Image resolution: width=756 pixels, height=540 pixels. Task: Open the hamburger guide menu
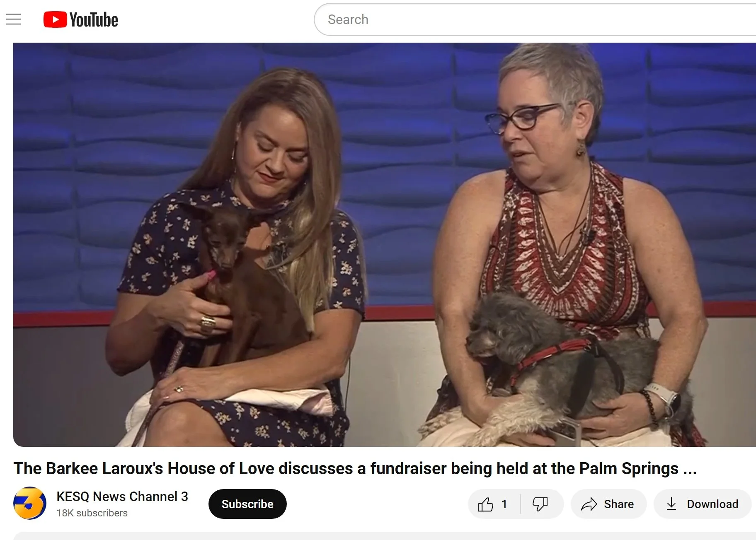[x=14, y=19]
